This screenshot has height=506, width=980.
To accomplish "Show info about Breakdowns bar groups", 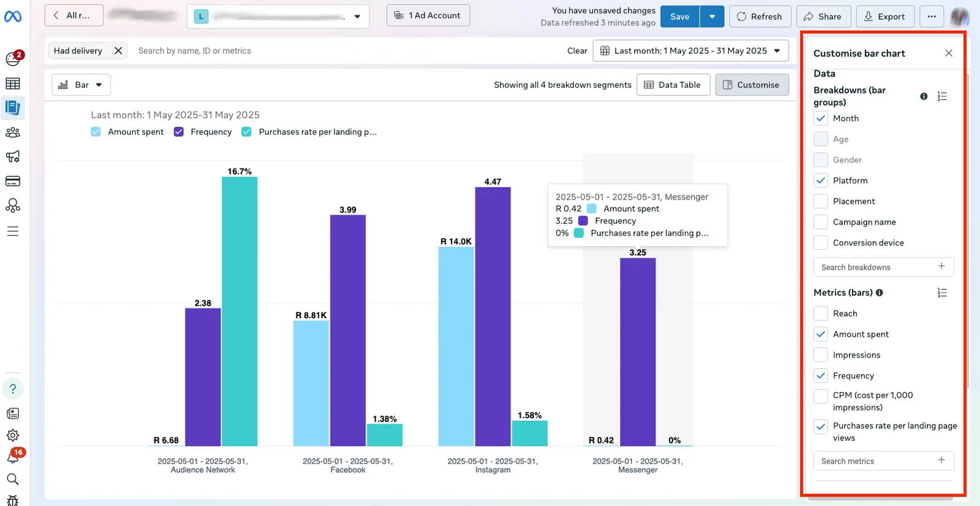I will 924,96.
